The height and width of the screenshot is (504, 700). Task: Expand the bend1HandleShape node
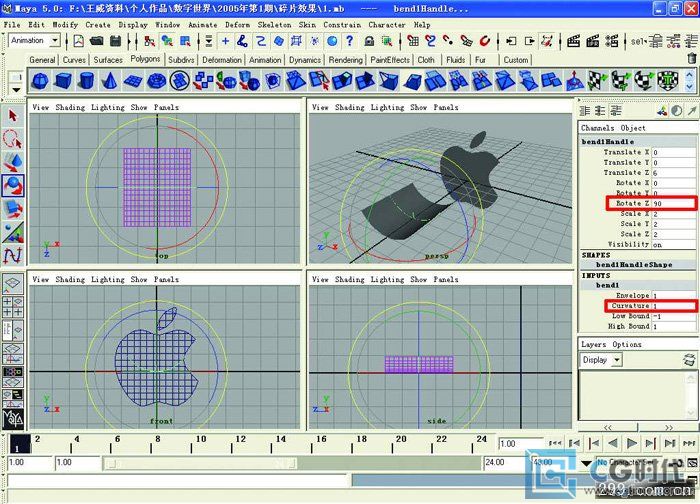click(x=633, y=264)
